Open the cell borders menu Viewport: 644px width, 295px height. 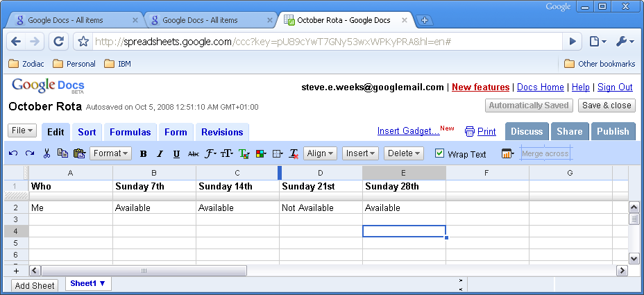coord(278,154)
